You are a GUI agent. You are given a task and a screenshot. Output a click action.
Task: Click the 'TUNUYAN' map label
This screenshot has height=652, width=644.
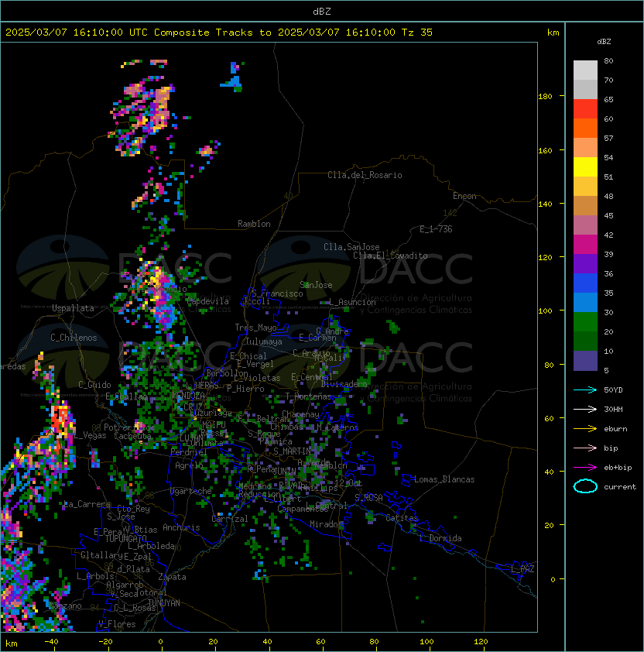(164, 603)
